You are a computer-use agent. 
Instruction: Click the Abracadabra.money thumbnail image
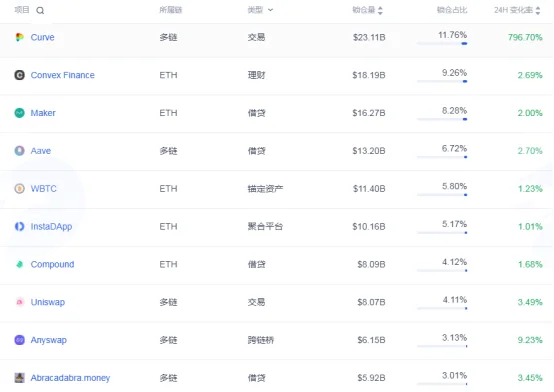coord(19,378)
